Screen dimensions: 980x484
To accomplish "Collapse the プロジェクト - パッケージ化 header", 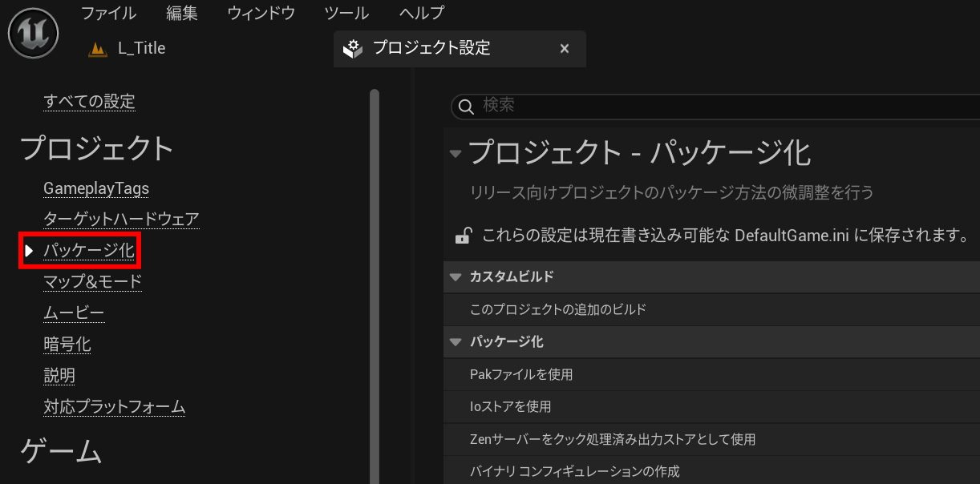I will pos(456,153).
